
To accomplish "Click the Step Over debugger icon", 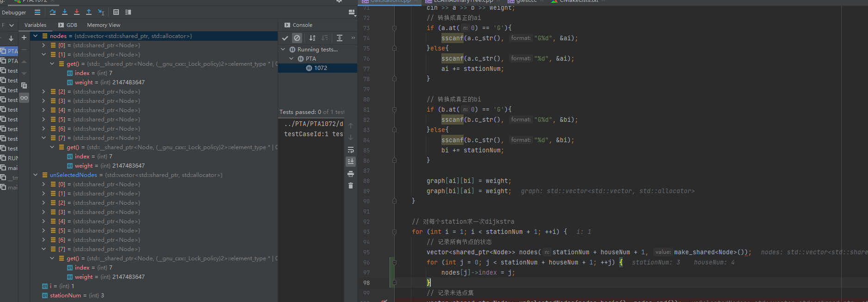I will (x=53, y=12).
